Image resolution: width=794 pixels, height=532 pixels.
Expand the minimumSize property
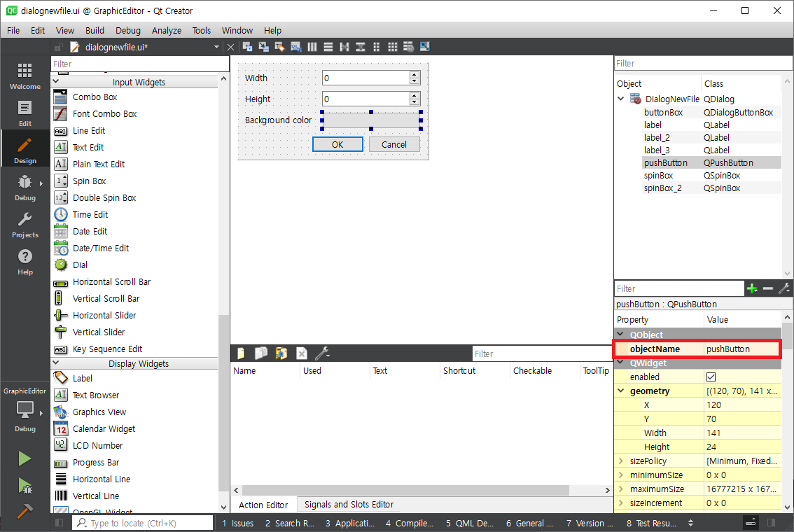pos(621,475)
